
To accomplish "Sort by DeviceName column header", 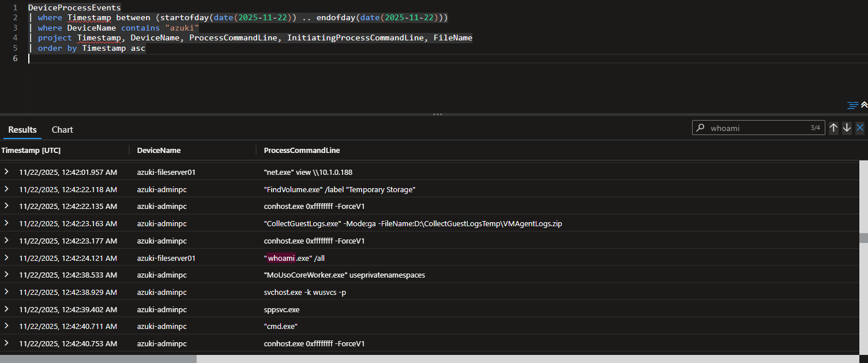I will pos(159,150).
